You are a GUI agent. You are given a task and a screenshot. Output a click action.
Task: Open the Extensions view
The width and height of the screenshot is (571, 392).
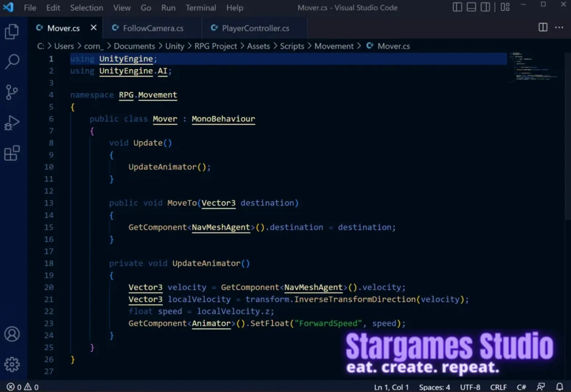(12, 153)
